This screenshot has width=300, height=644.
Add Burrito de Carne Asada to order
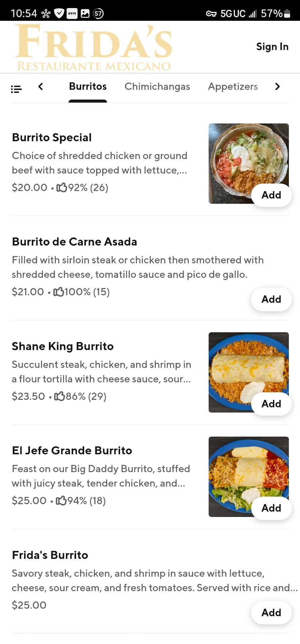271,299
